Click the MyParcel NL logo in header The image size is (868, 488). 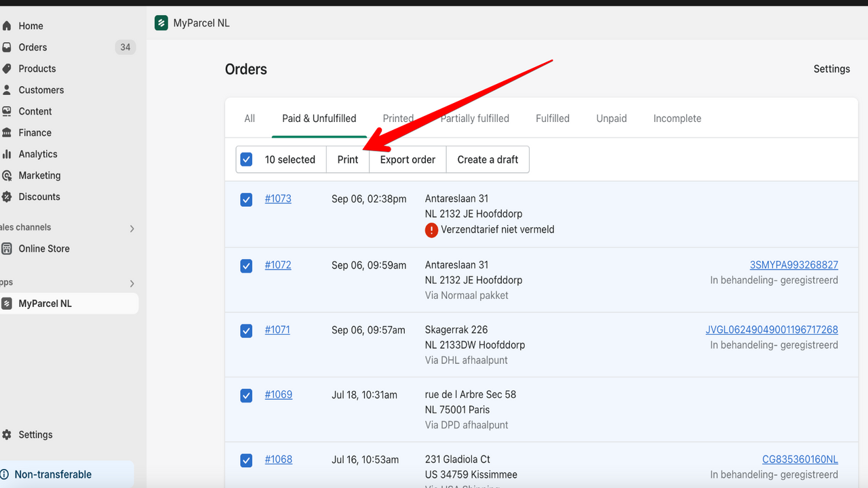161,23
